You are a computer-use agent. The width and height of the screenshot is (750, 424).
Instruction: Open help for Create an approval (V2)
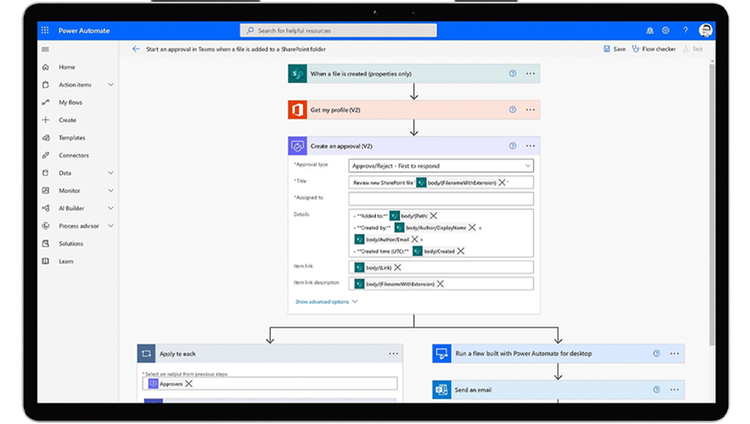(x=512, y=146)
